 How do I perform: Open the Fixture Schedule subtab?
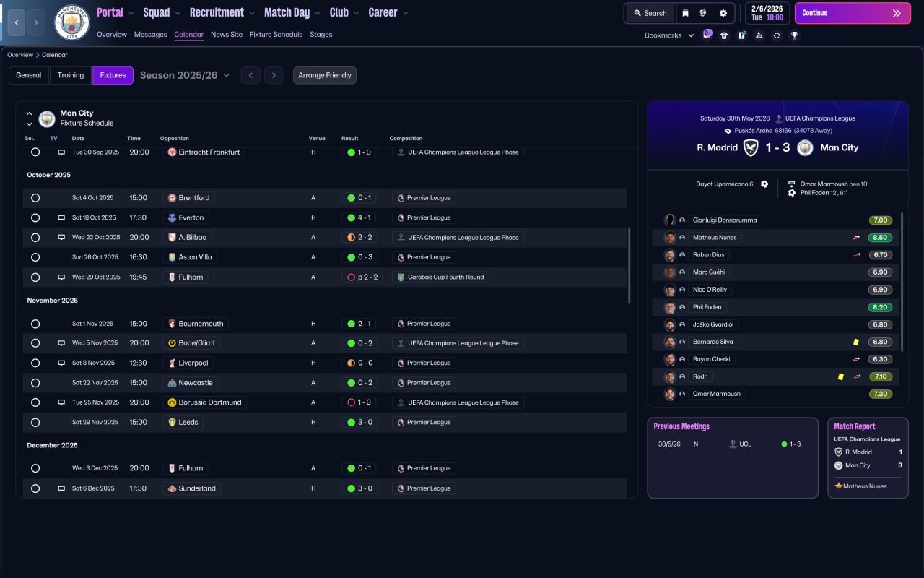tap(276, 35)
